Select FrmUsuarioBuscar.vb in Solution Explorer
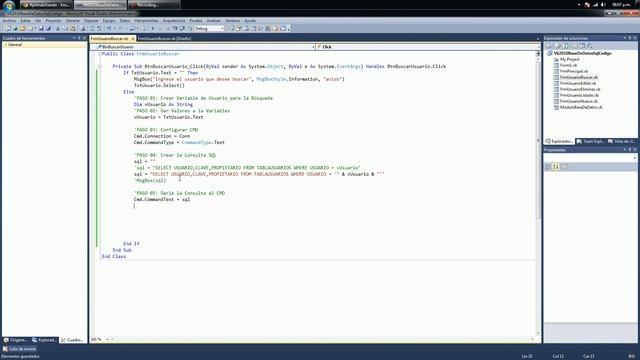Image resolution: width=640 pixels, height=360 pixels. [579, 78]
